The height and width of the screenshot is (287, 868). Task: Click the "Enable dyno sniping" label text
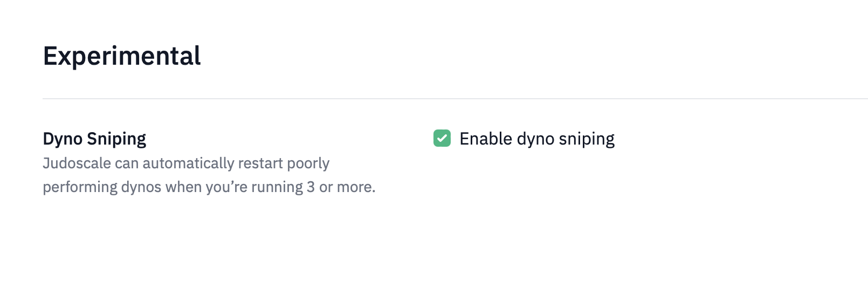[x=536, y=139]
